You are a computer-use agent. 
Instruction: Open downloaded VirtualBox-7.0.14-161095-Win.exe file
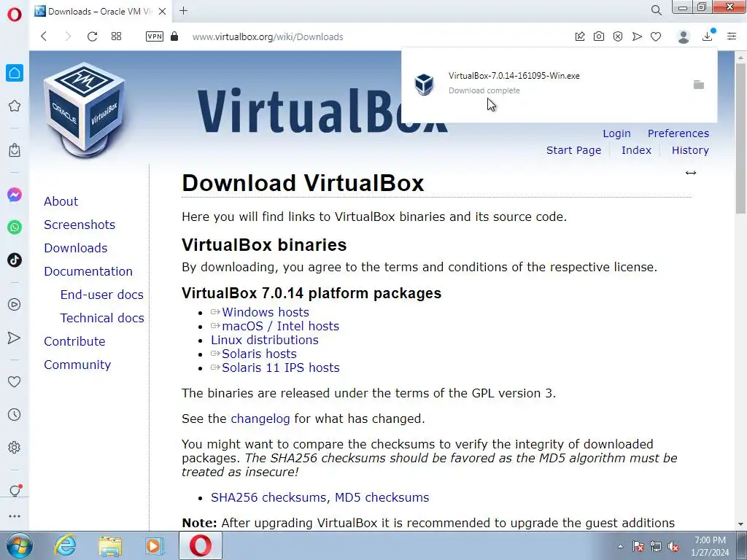[514, 76]
